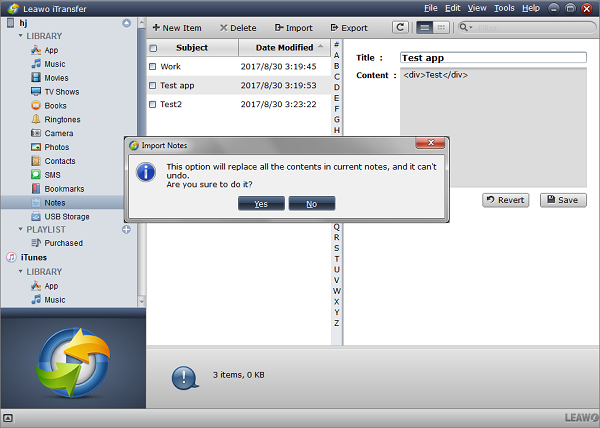Jump to letter A in alphabet index
The width and height of the screenshot is (600, 428).
point(336,55)
